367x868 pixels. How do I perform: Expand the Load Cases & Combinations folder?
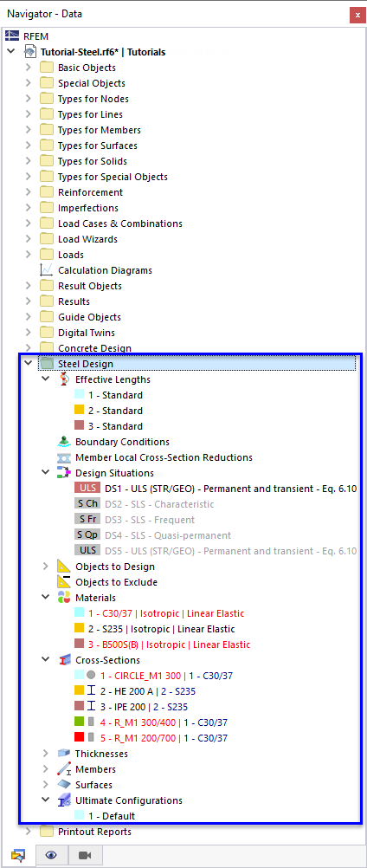click(29, 223)
